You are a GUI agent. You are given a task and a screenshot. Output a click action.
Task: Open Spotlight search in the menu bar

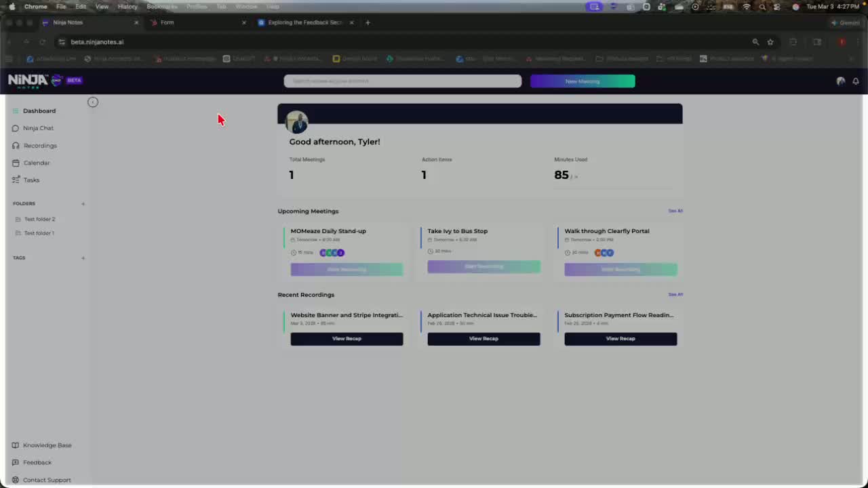762,7
